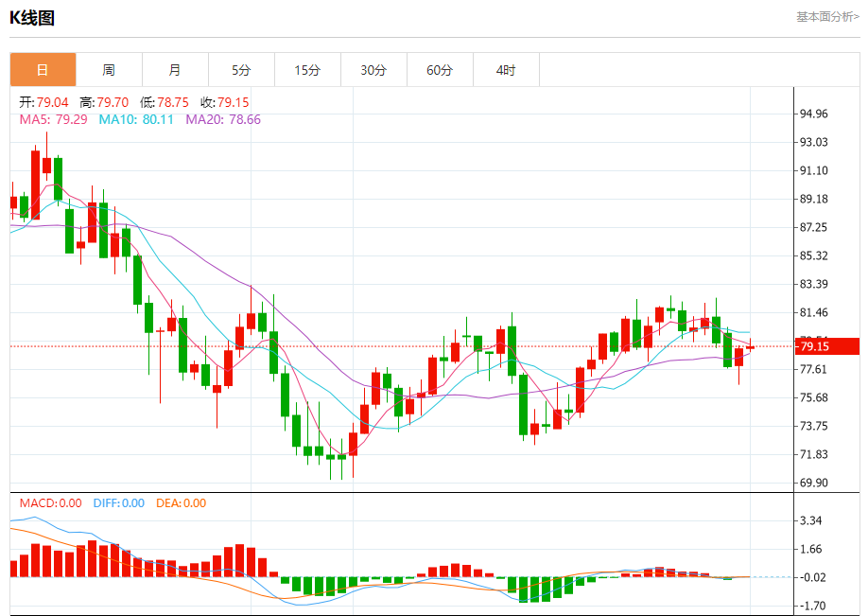Click the red 79.15 current price label
Image resolution: width=868 pixels, height=616 pixels.
point(827,346)
